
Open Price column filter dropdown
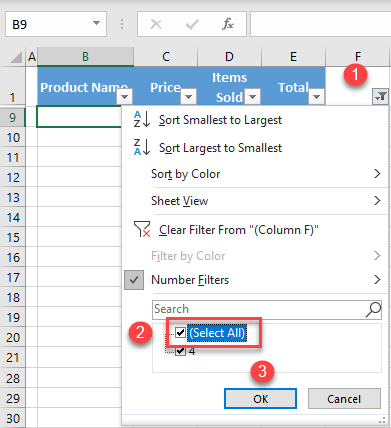pos(188,97)
